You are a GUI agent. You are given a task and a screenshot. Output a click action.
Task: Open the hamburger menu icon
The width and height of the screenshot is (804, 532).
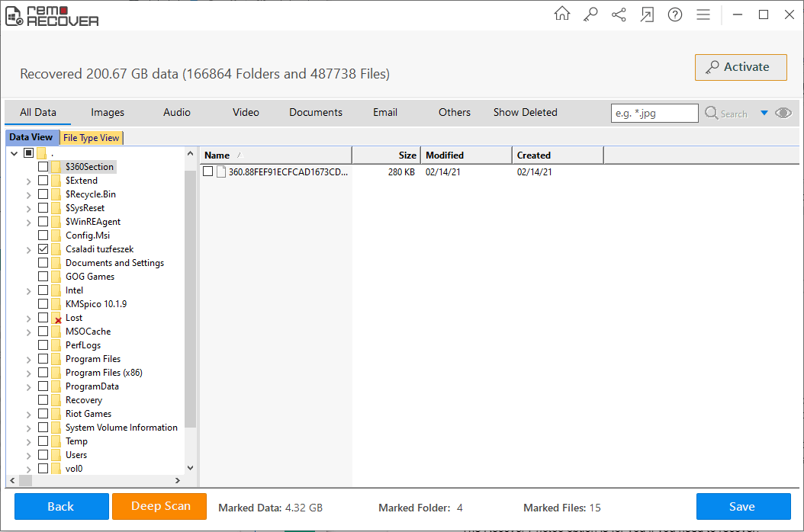coord(703,14)
